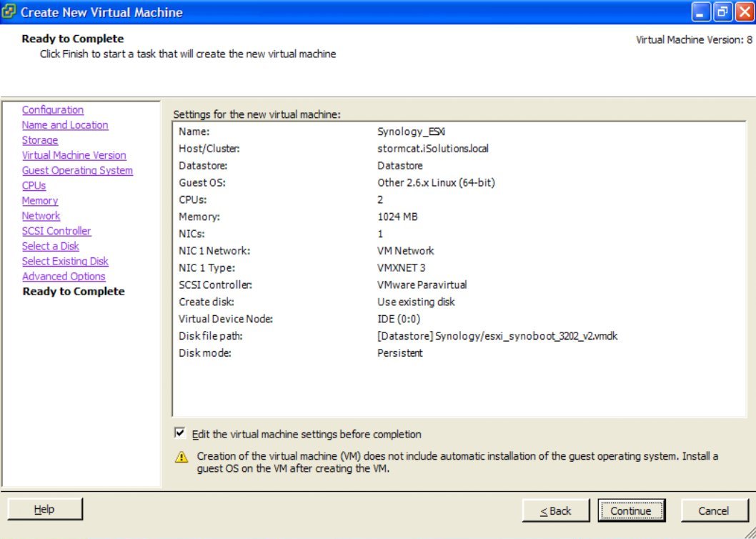Go to the Advanced Options step
Viewport: 756px width, 539px height.
[64, 277]
